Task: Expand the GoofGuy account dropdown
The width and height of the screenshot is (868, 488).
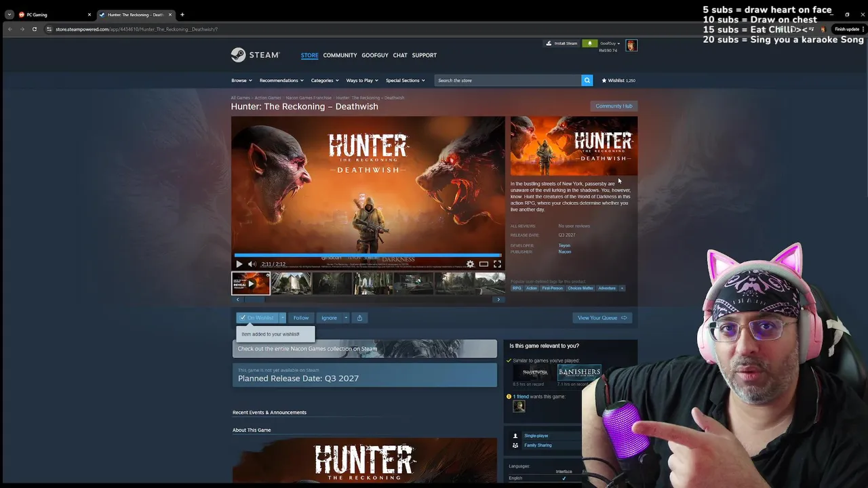Action: point(610,43)
